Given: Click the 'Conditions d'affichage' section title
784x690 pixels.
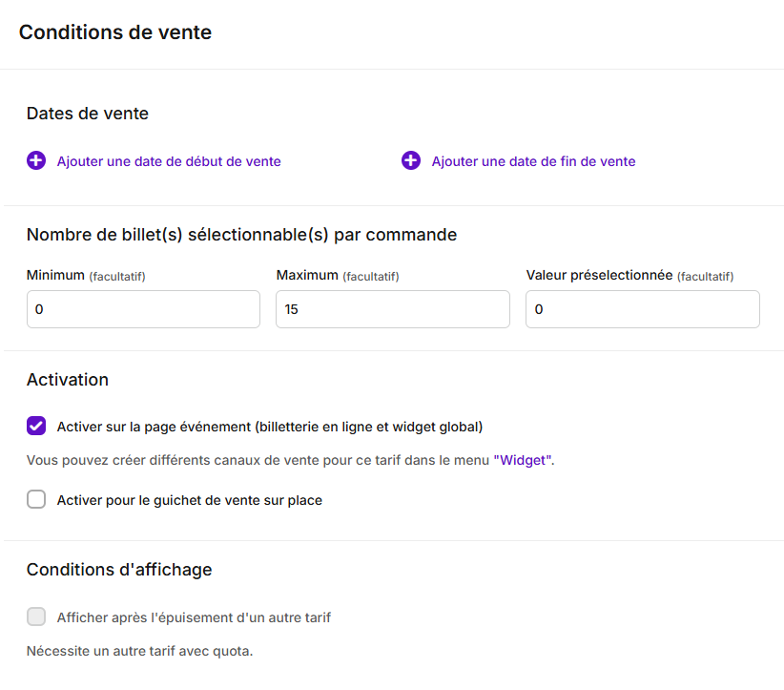Looking at the screenshot, I should [x=119, y=570].
